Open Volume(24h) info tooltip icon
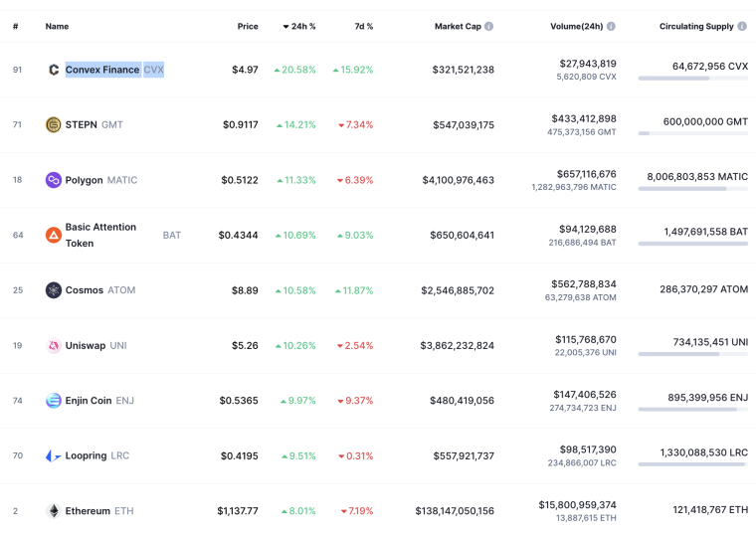This screenshot has height=538, width=756. [x=611, y=27]
